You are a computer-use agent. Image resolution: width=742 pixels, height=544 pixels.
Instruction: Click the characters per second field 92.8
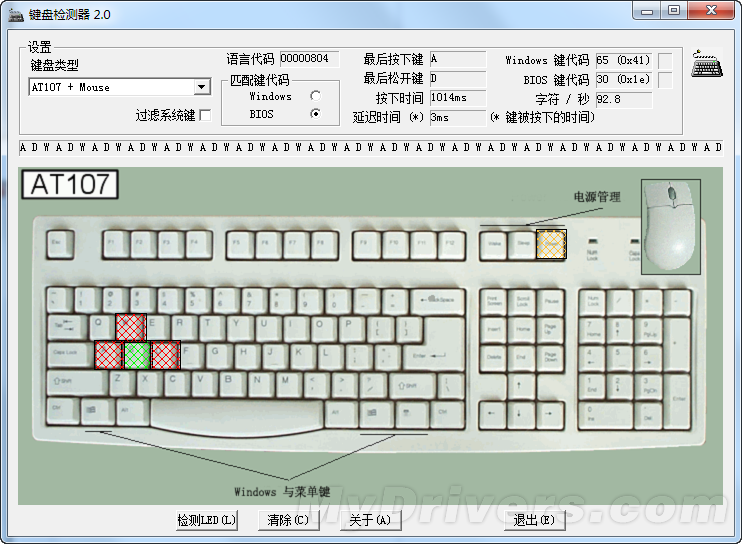[x=624, y=99]
